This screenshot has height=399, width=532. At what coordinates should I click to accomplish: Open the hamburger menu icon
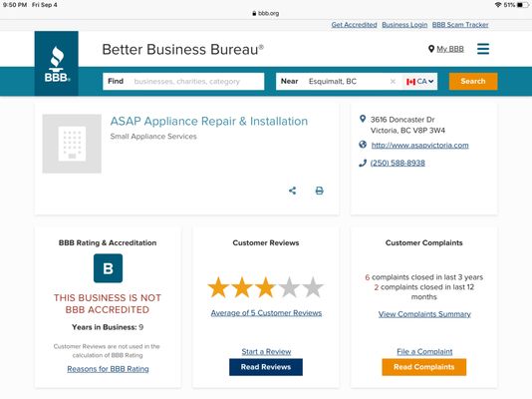[x=483, y=49]
